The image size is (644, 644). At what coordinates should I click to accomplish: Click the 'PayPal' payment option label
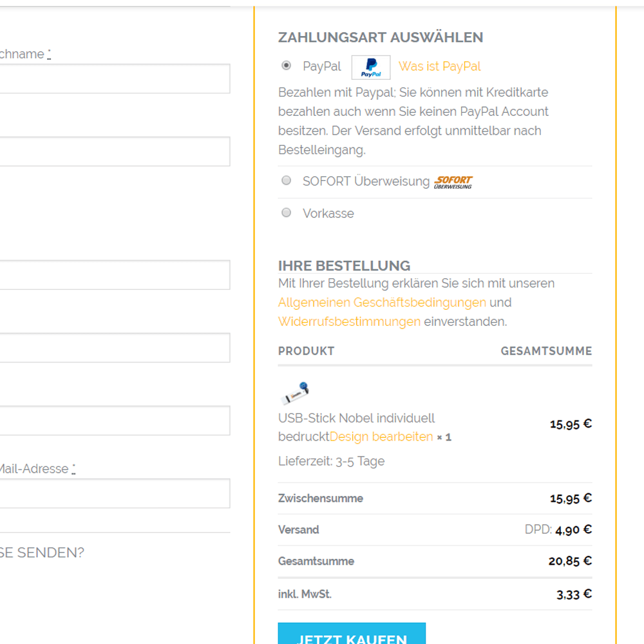tap(322, 67)
